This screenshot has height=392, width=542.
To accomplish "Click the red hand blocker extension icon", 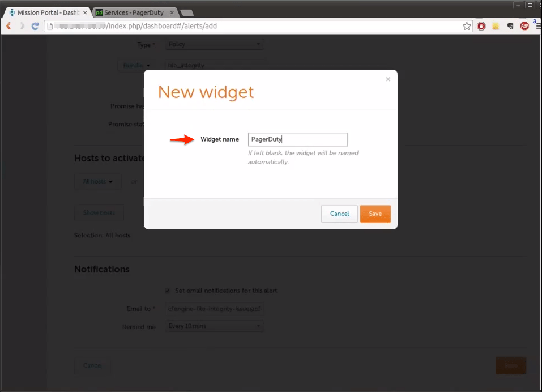I will point(481,26).
